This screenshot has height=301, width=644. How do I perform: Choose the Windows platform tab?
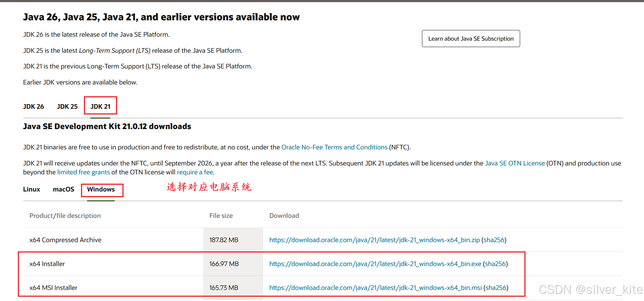pos(101,189)
